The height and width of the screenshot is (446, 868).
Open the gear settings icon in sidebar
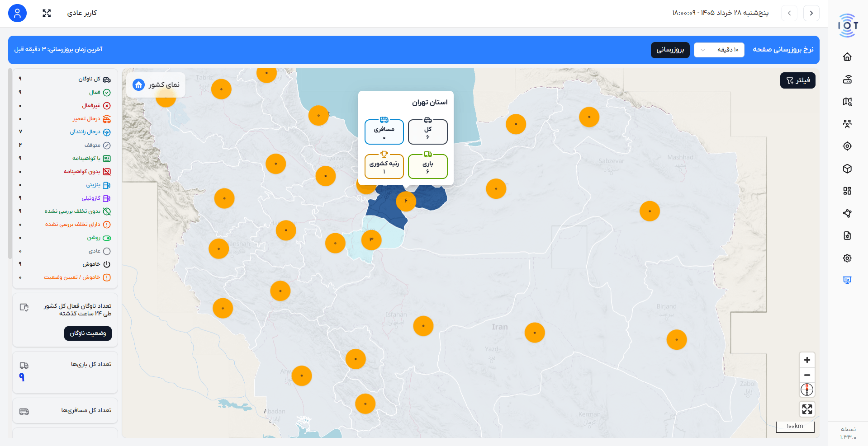click(847, 258)
